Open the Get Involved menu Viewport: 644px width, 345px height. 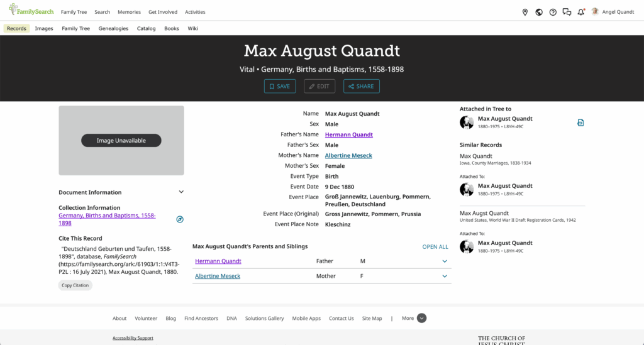163,12
